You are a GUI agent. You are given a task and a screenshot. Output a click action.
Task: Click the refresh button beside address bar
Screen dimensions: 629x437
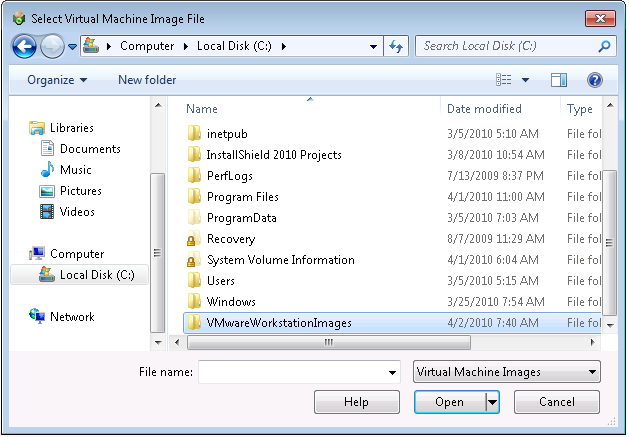(x=395, y=46)
